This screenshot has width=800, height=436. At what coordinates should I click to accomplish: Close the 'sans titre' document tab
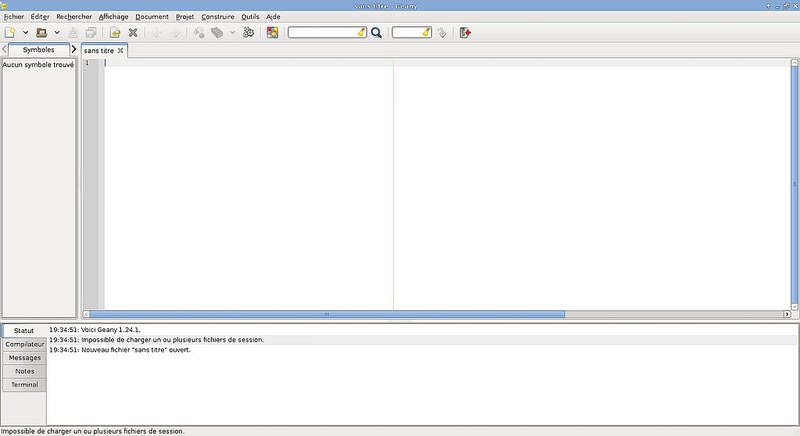pyautogui.click(x=121, y=50)
